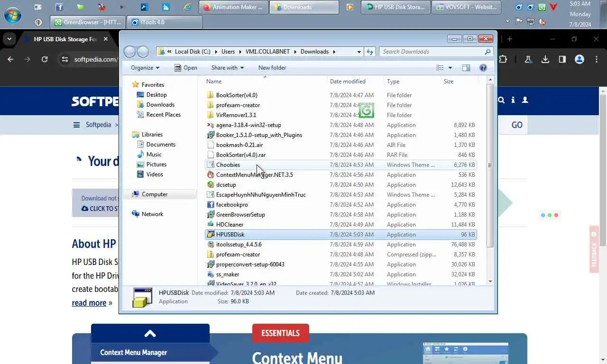Open Recent Places in navigation pane
This screenshot has height=364, width=607.
[x=163, y=114]
